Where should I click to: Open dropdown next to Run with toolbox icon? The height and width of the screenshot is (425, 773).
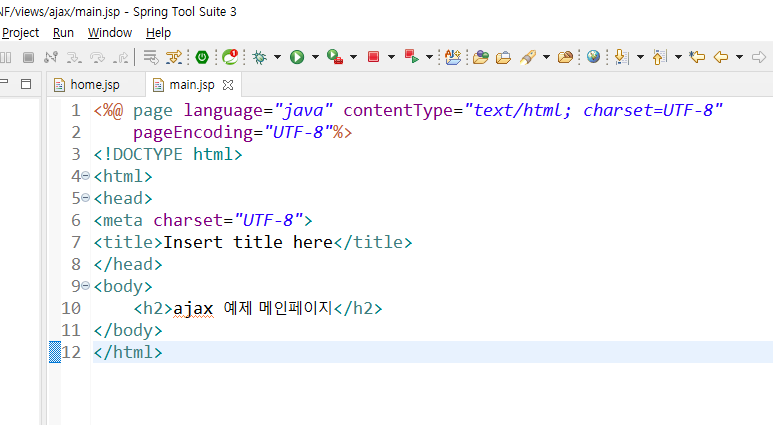point(353,57)
